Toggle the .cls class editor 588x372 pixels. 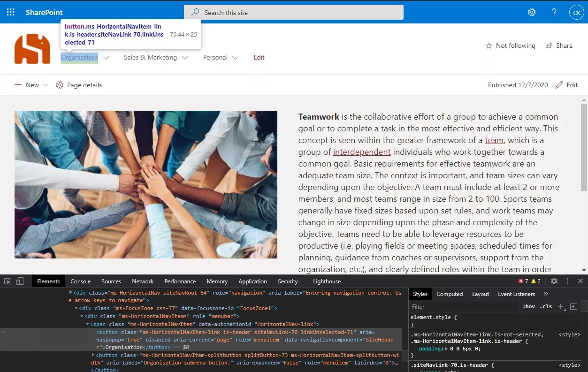546,306
